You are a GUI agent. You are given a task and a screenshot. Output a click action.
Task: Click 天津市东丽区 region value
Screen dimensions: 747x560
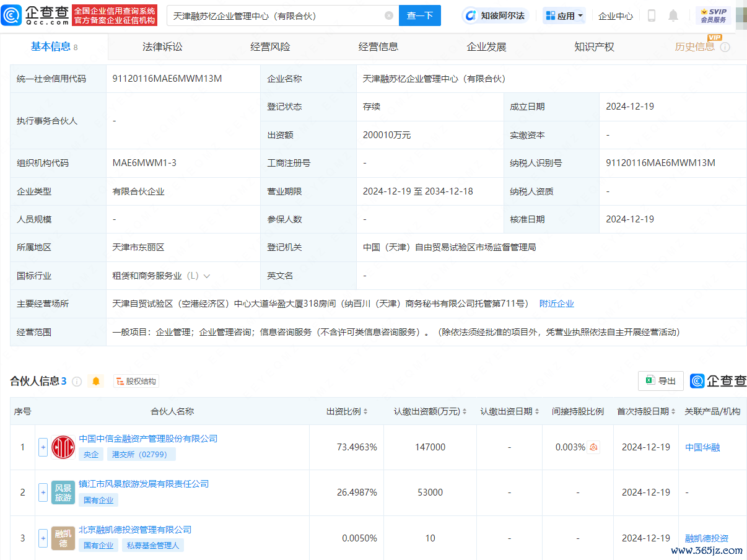tap(138, 247)
